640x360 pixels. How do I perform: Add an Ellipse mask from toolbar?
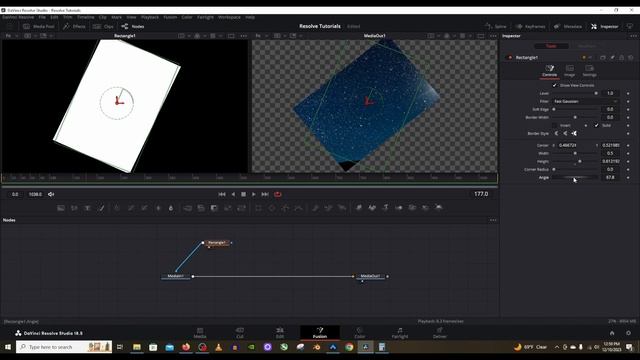(x=272, y=208)
